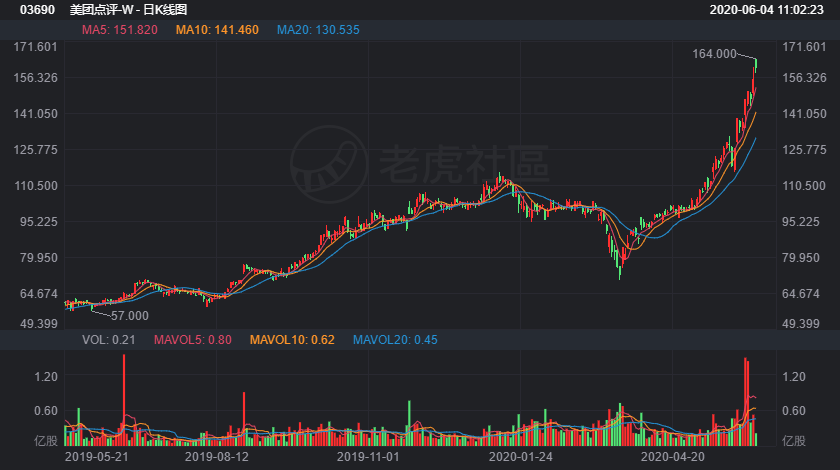Click the 164.000 high price annotation
The height and width of the screenshot is (470, 840).
[x=714, y=54]
